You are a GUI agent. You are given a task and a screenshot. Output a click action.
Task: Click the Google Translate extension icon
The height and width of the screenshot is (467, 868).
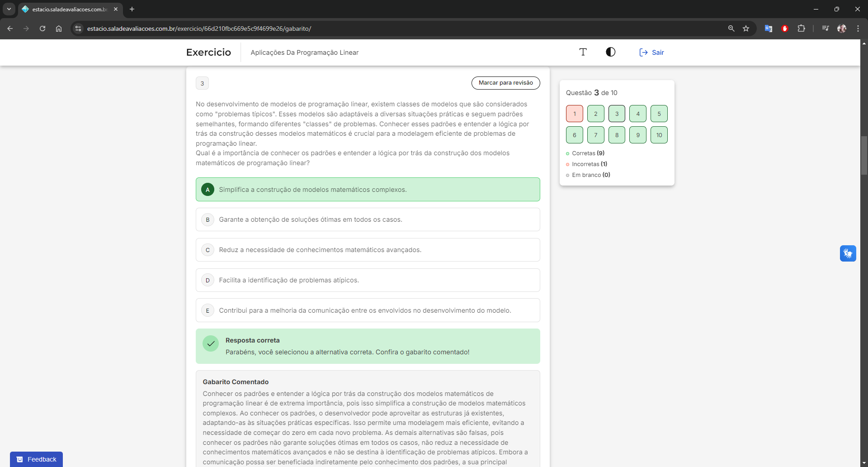point(768,29)
